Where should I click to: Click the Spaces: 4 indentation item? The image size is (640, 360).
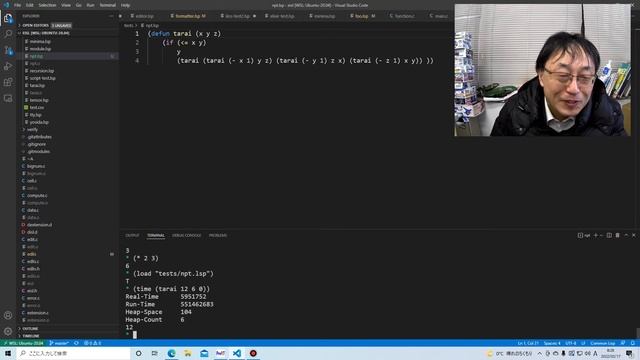(552, 343)
